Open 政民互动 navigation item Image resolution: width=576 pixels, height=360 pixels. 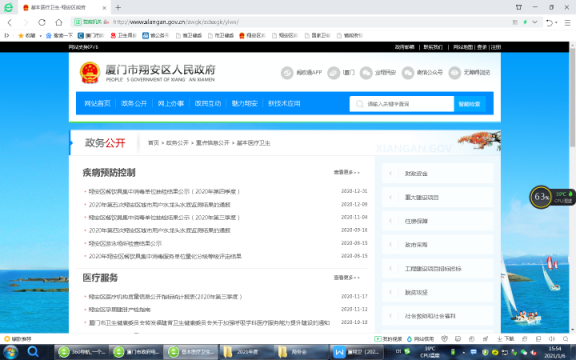pos(208,104)
